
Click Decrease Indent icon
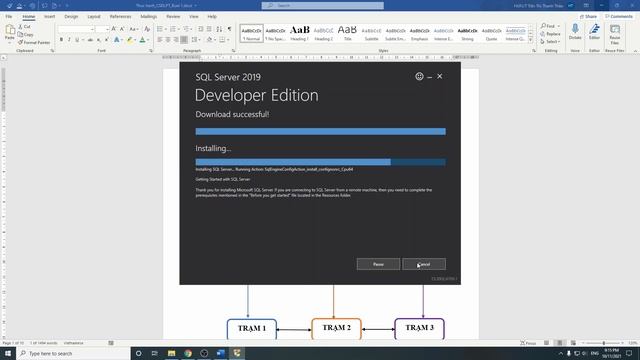click(201, 29)
